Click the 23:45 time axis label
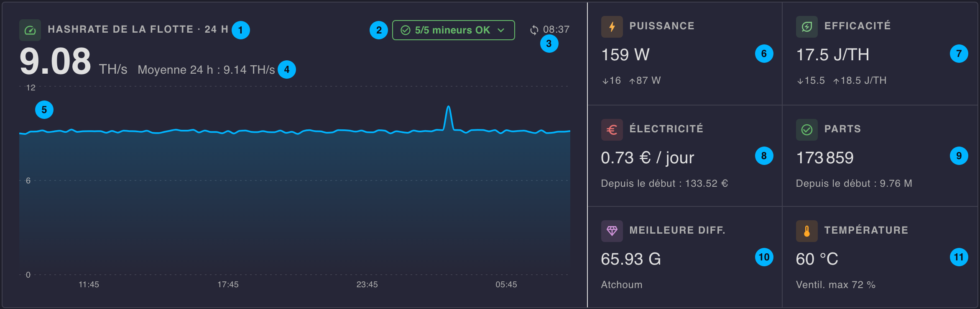This screenshot has height=309, width=980. (367, 285)
